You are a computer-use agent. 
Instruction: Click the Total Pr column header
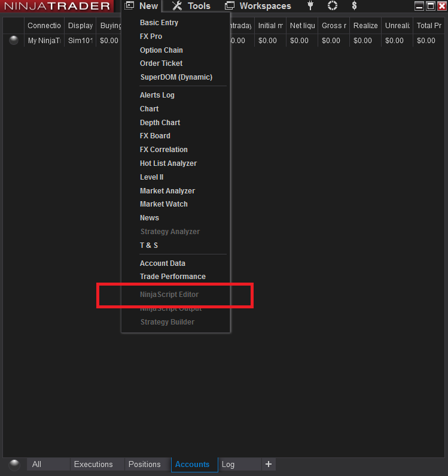click(x=429, y=26)
